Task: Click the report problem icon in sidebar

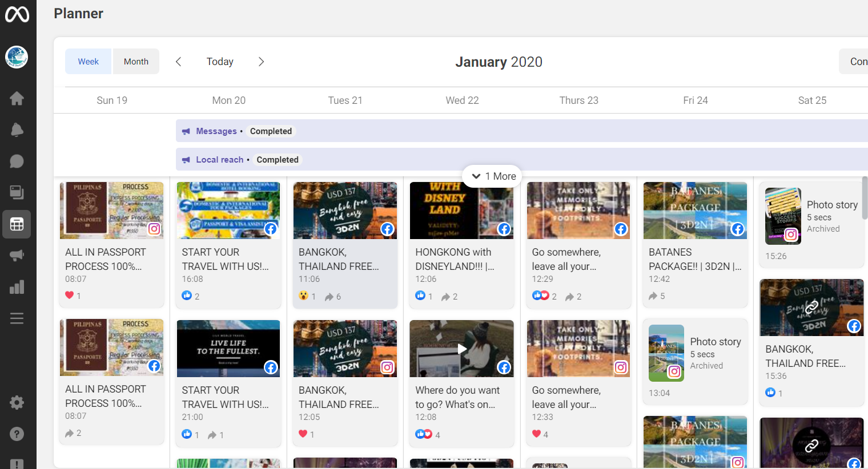Action: pyautogui.click(x=17, y=463)
